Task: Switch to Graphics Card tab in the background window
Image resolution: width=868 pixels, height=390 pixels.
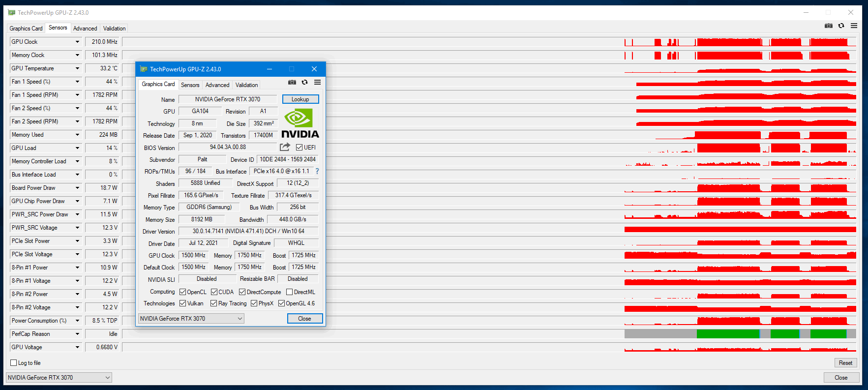Action: [26, 28]
